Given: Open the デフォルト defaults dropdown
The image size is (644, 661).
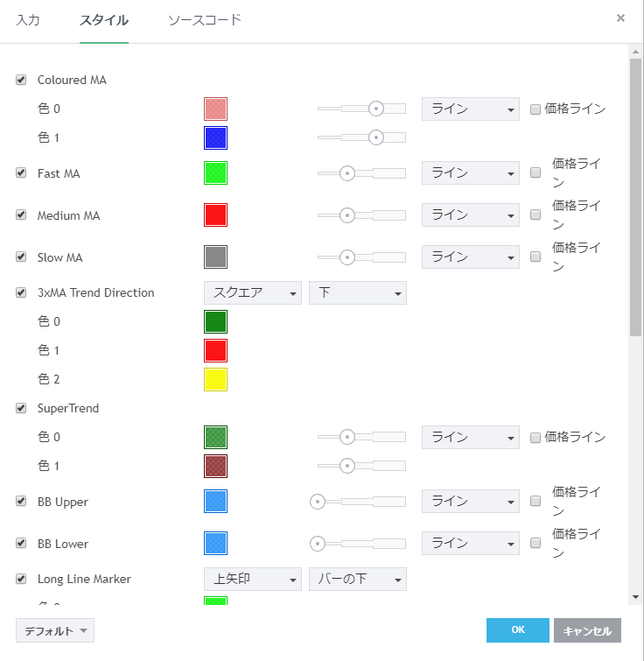Looking at the screenshot, I should pos(55,630).
